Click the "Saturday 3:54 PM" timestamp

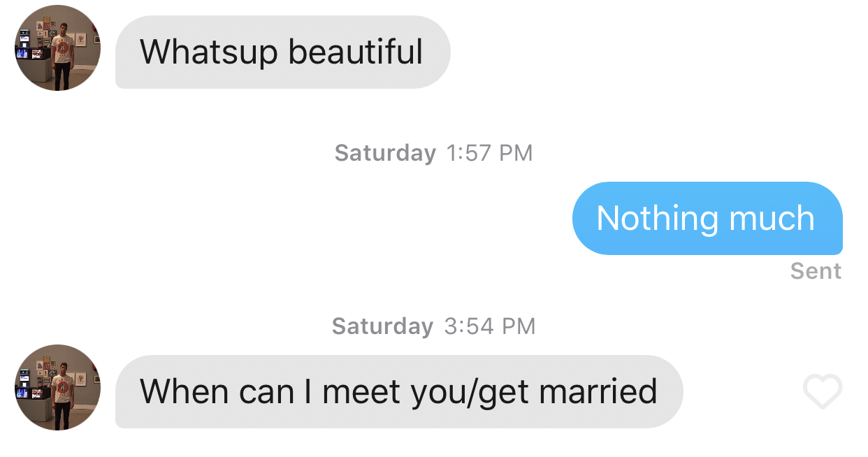point(433,326)
